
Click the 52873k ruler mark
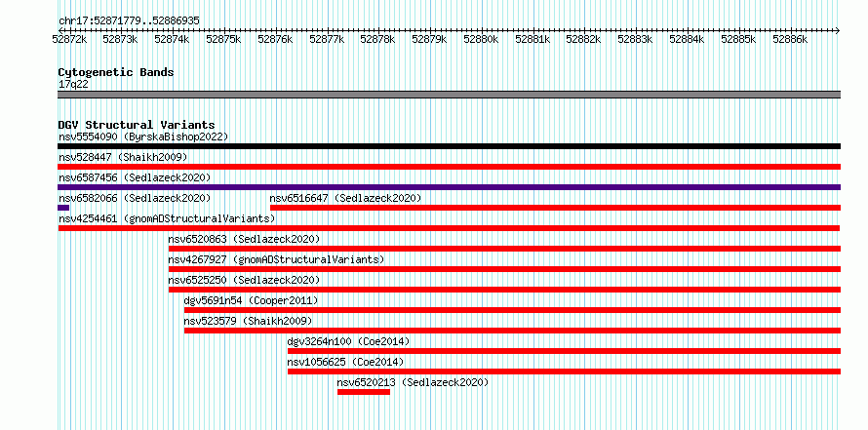tap(121, 39)
